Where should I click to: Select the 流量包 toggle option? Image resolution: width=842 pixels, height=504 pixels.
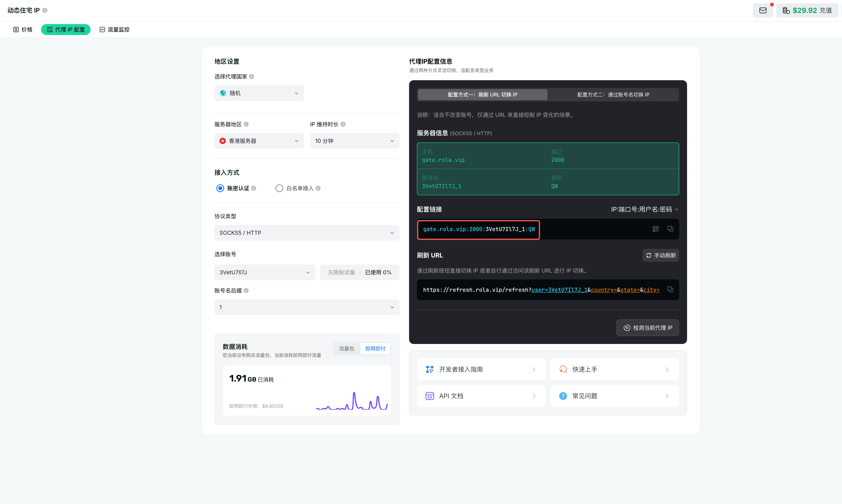point(347,349)
